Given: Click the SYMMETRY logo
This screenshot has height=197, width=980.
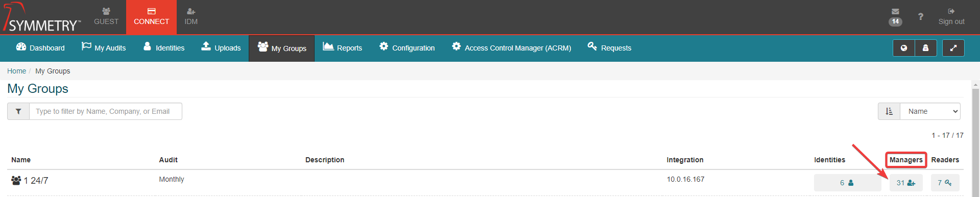Looking at the screenshot, I should tap(42, 17).
